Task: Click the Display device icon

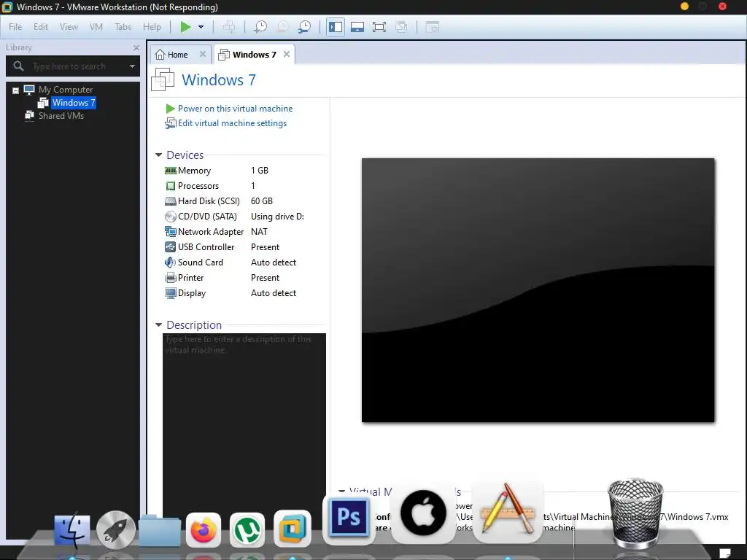Action: [170, 293]
